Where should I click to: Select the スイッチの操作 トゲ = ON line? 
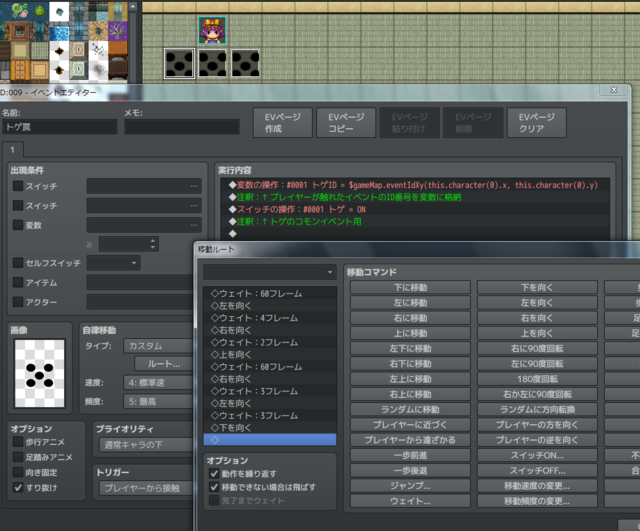pyautogui.click(x=415, y=209)
